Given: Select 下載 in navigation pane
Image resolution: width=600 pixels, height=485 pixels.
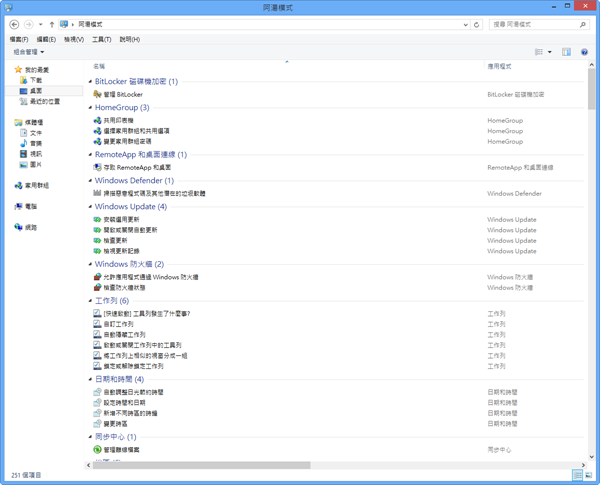Looking at the screenshot, I should [31, 80].
